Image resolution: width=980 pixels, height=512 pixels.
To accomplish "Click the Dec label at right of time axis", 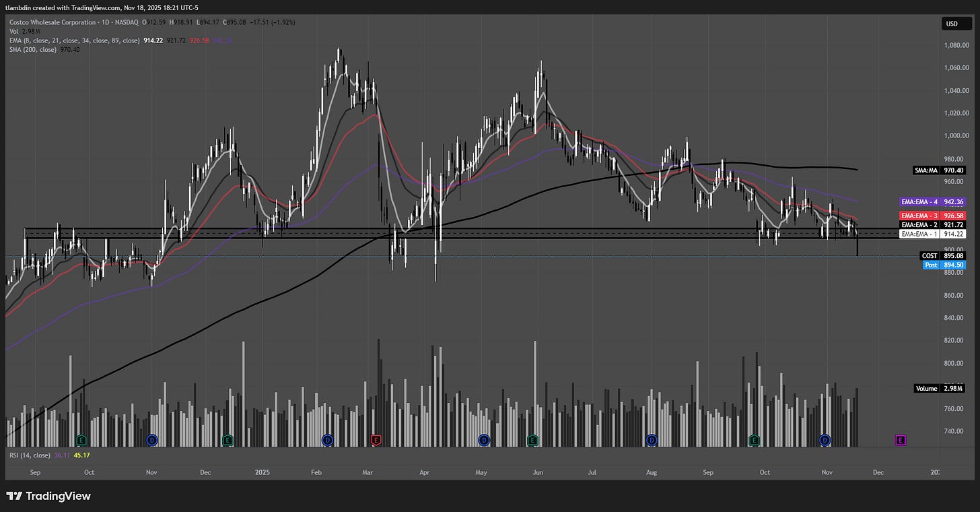I will [878, 473].
